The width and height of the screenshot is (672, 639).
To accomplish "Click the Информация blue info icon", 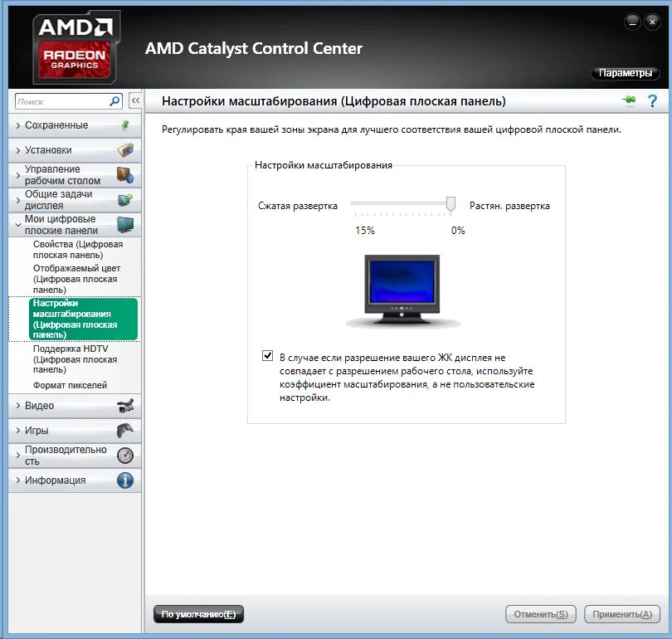I will 125,480.
